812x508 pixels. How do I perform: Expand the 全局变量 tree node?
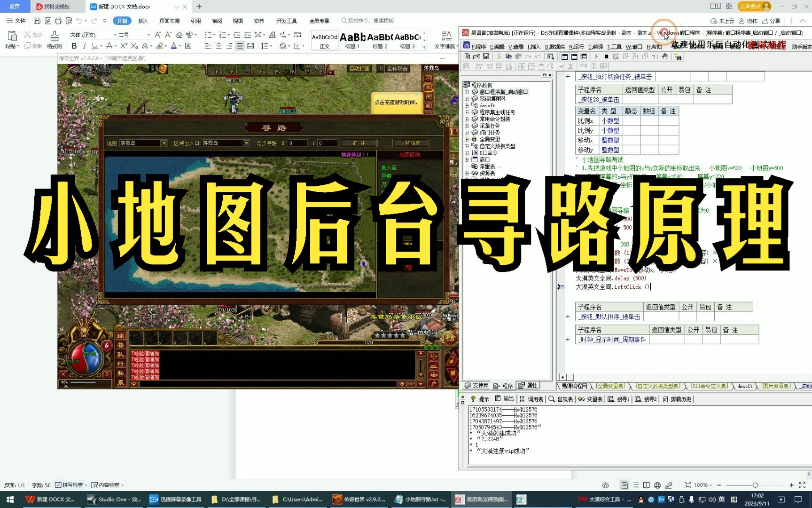tap(467, 139)
